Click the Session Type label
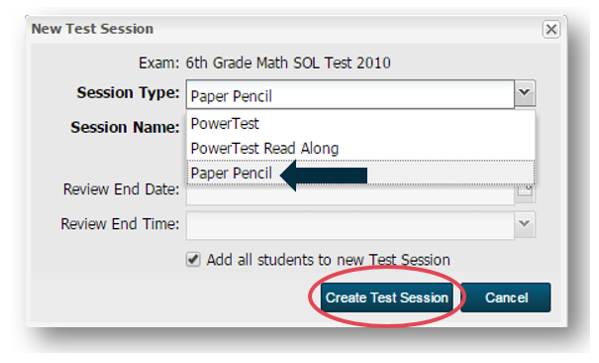 pos(128,93)
